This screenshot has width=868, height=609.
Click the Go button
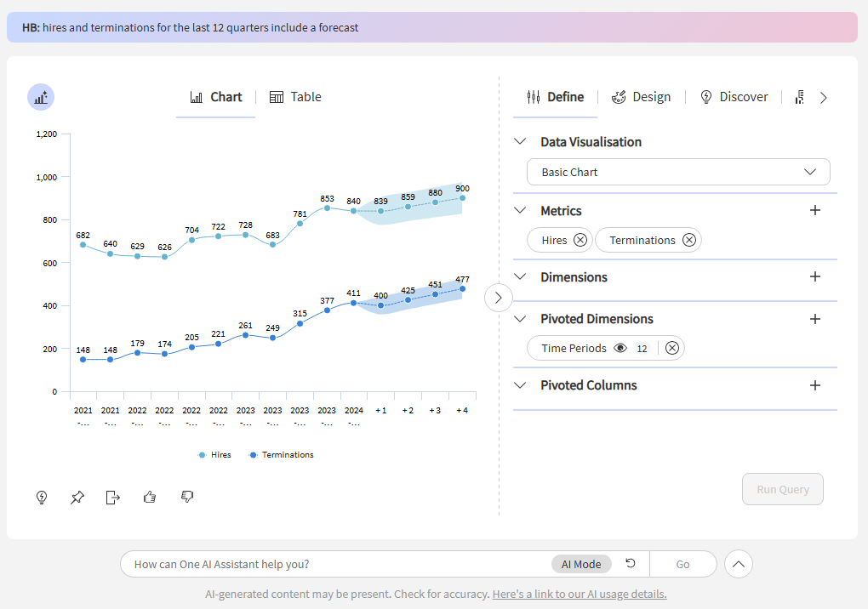click(x=682, y=564)
